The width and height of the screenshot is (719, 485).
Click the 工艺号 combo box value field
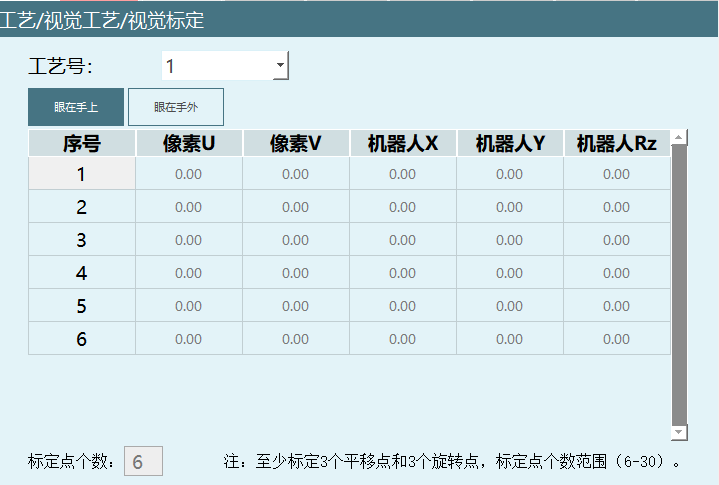[x=216, y=67]
